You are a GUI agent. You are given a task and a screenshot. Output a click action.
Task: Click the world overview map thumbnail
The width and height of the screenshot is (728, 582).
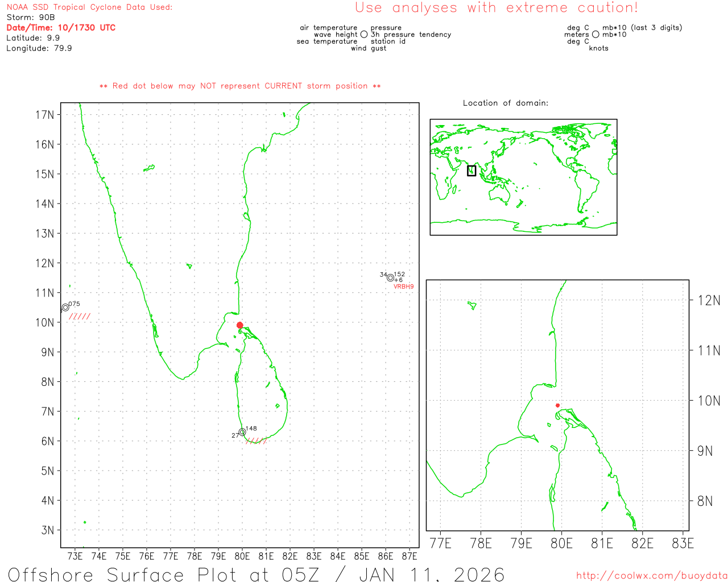tap(523, 177)
